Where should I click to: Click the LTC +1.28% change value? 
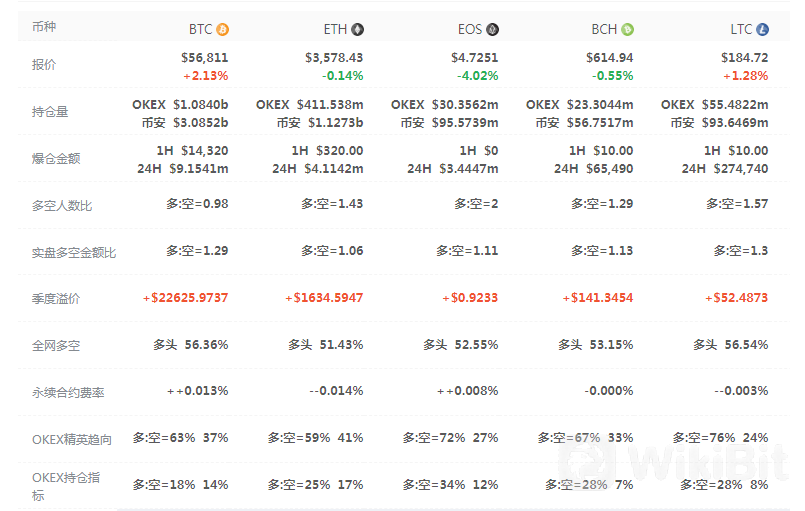[x=745, y=75]
